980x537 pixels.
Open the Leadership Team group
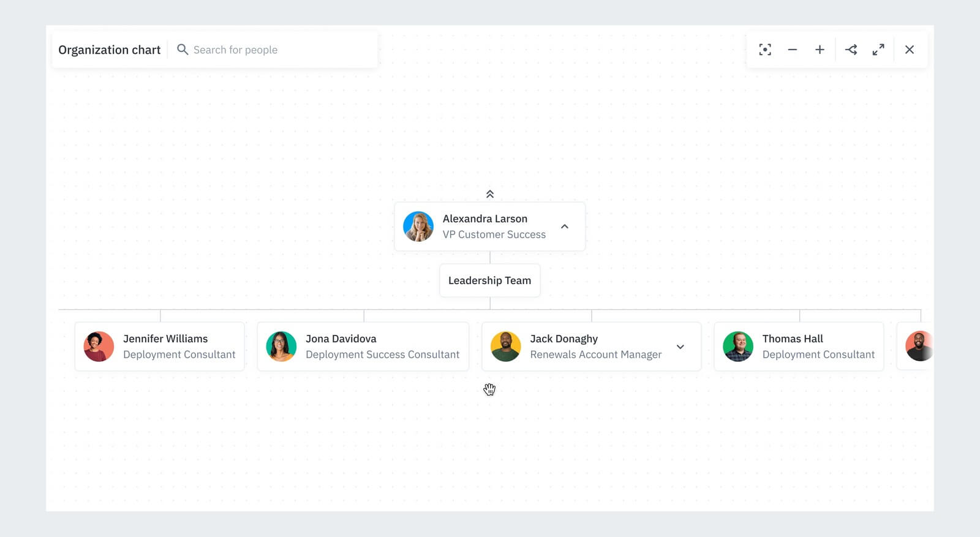click(x=489, y=280)
